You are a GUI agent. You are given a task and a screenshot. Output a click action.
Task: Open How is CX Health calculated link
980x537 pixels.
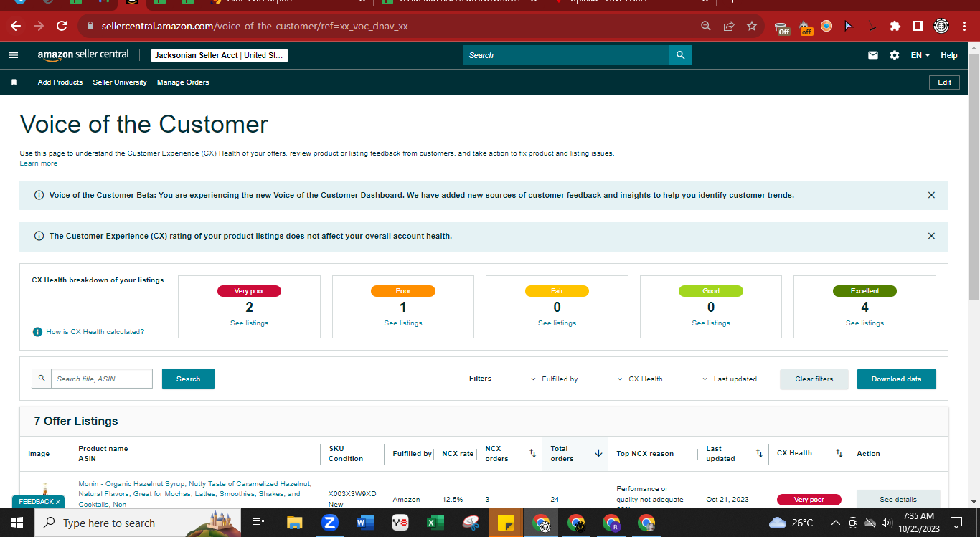point(95,332)
